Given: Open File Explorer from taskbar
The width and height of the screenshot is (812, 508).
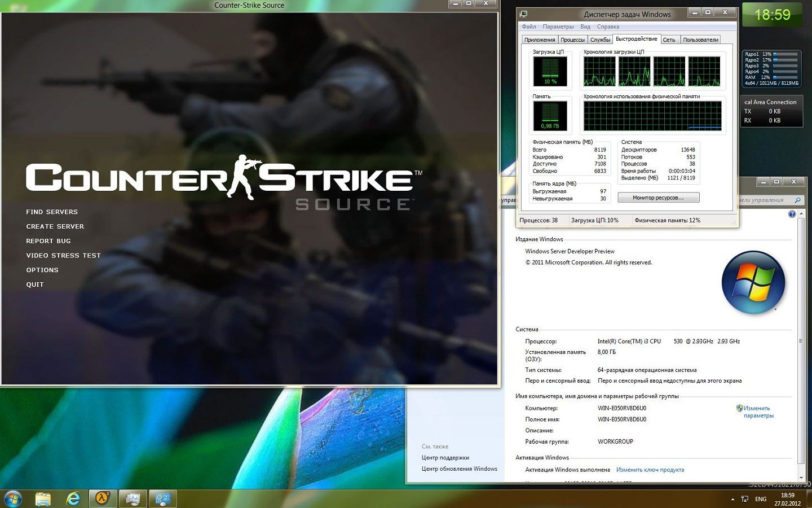Looking at the screenshot, I should (x=43, y=499).
